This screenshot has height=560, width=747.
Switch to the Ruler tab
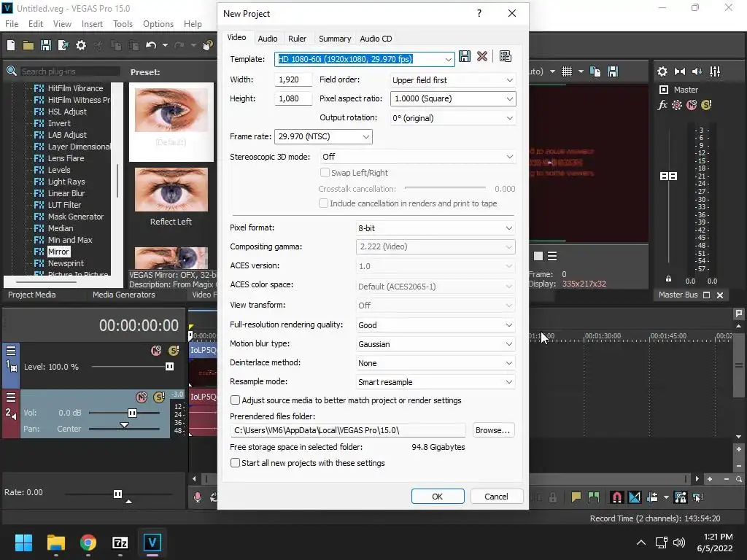point(298,39)
